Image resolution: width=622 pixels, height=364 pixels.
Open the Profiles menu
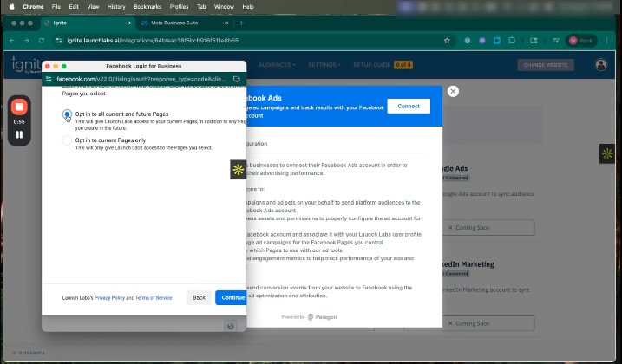point(179,7)
